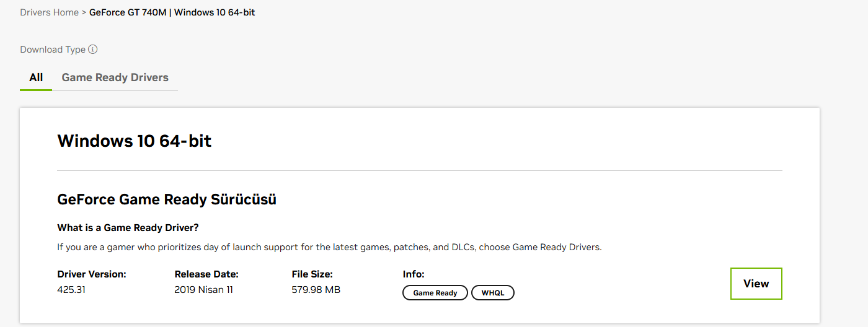Click the GeForce Game Ready Sürücüsü title
The image size is (868, 327).
(167, 199)
